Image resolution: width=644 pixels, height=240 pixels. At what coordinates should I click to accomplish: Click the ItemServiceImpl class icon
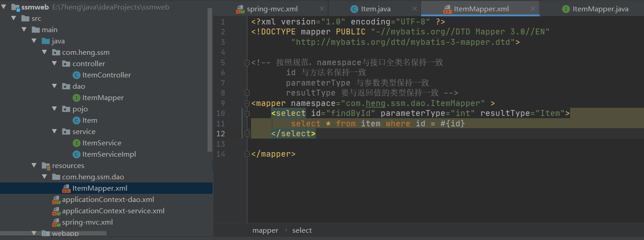tap(77, 154)
